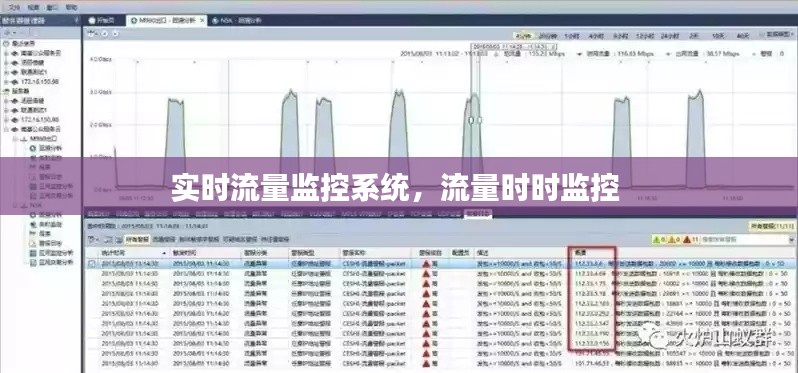Tick the checkbox of the highlighted first alarm row

92,264
